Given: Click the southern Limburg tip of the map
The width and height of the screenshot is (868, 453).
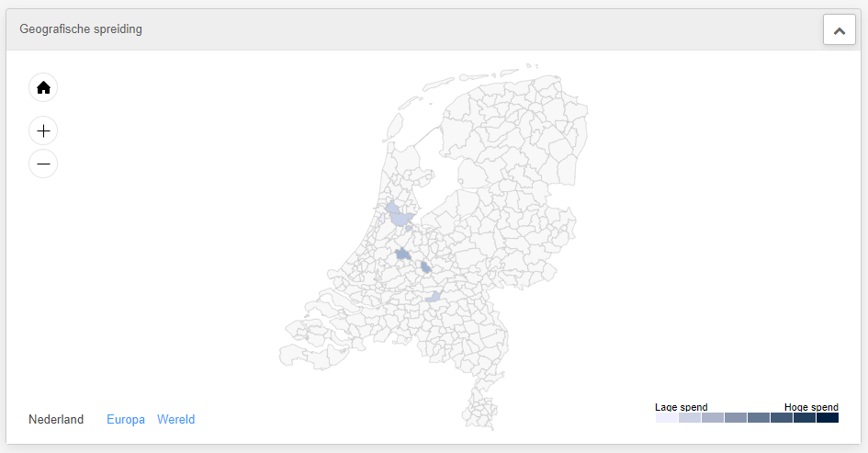Looking at the screenshot, I should pos(479,411).
